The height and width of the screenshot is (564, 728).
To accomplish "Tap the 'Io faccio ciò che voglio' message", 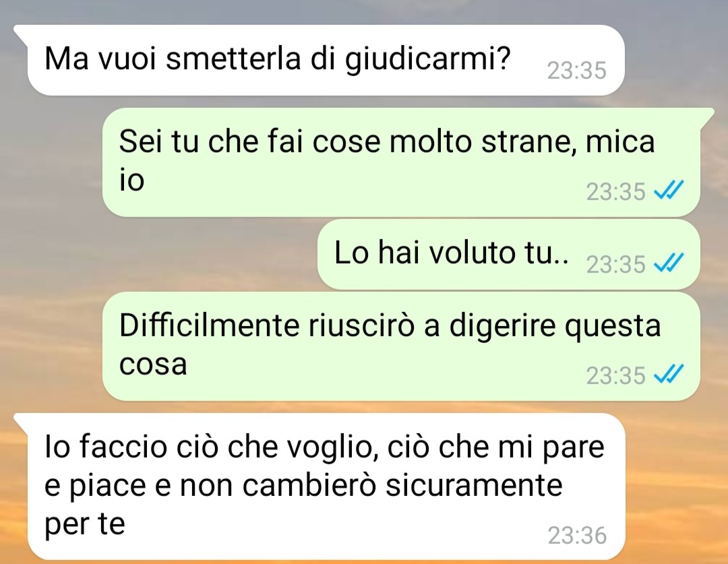I will (325, 487).
